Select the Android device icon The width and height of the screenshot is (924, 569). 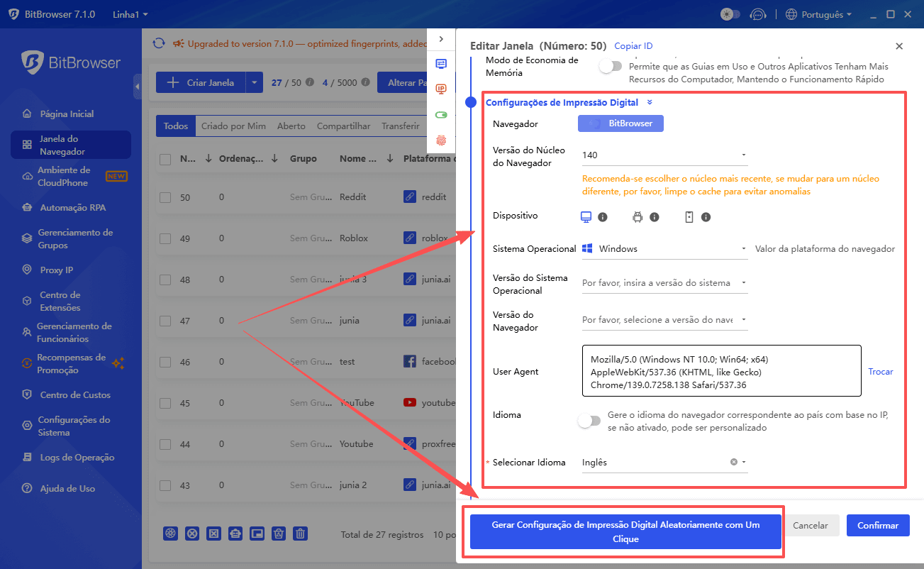click(x=638, y=217)
